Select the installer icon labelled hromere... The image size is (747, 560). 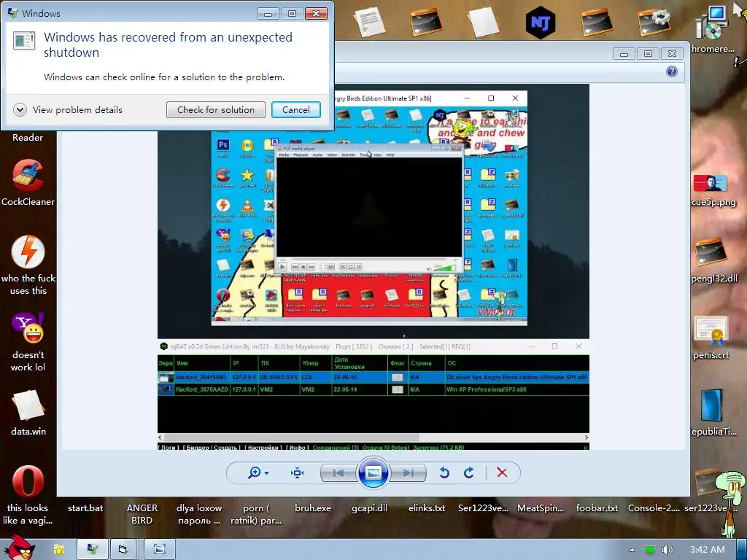(713, 29)
